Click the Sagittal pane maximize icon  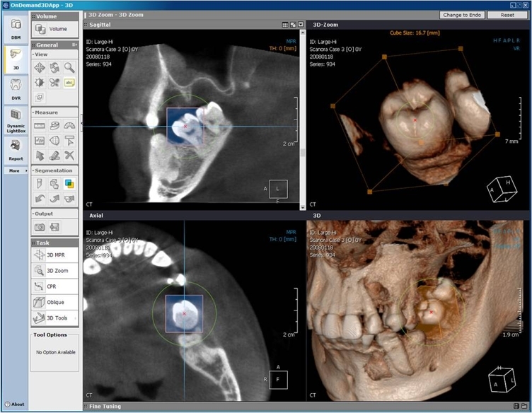293,25
